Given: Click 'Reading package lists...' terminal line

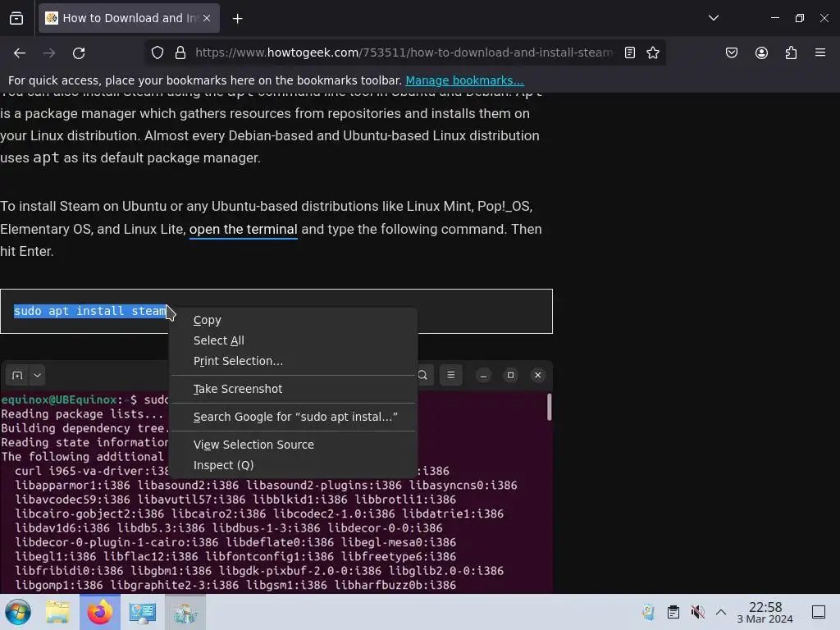Looking at the screenshot, I should coord(82,414).
